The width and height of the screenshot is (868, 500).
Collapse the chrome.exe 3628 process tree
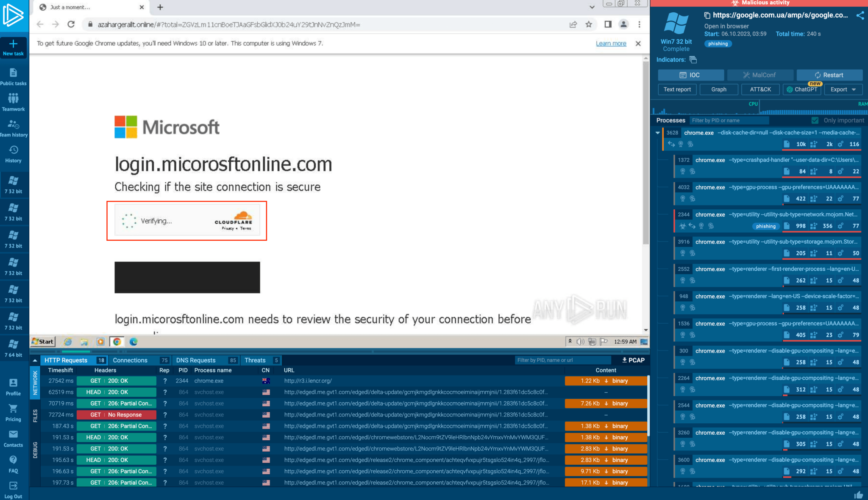[658, 133]
